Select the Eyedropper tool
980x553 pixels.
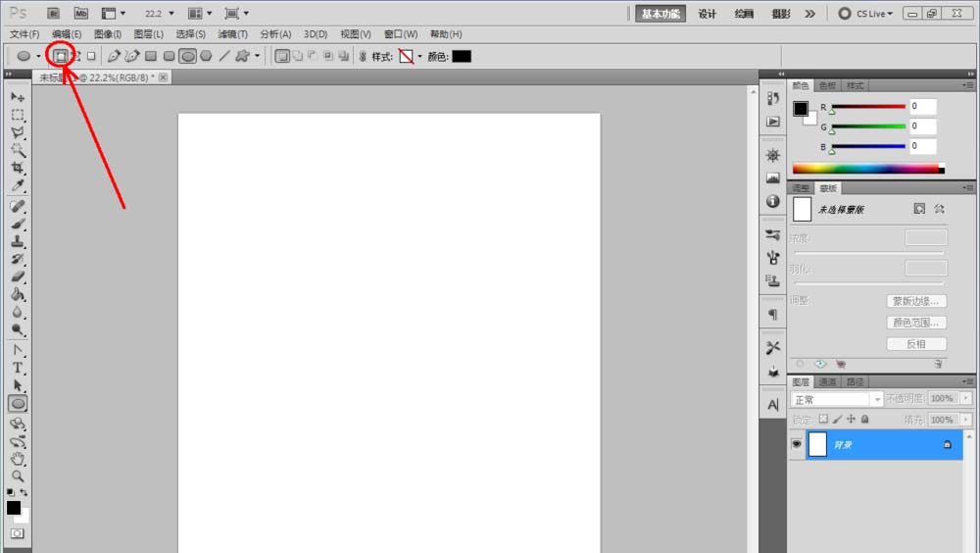[x=18, y=185]
